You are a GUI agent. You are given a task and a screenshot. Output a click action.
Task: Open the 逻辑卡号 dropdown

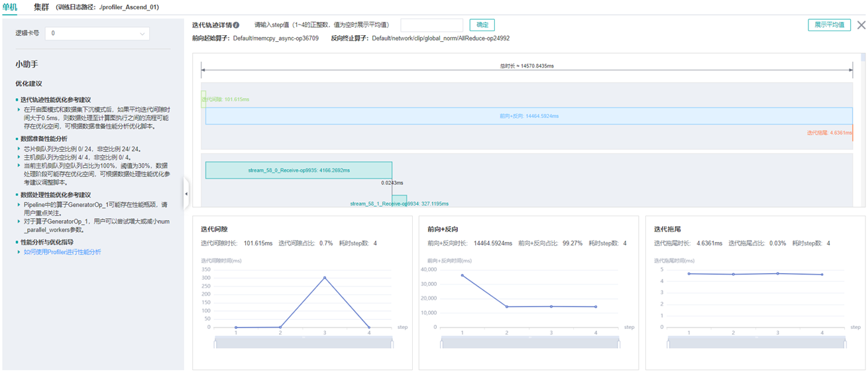97,33
